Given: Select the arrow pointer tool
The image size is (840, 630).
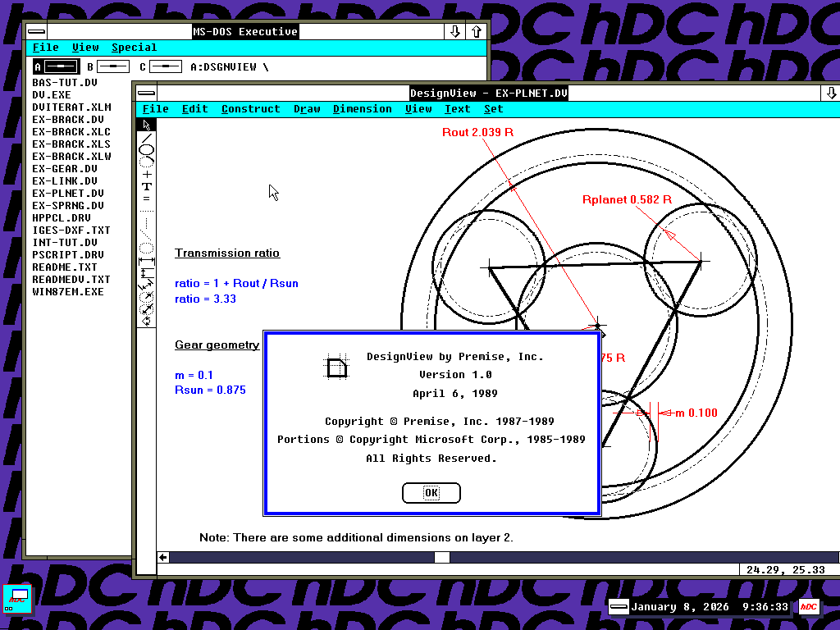Looking at the screenshot, I should click(147, 125).
